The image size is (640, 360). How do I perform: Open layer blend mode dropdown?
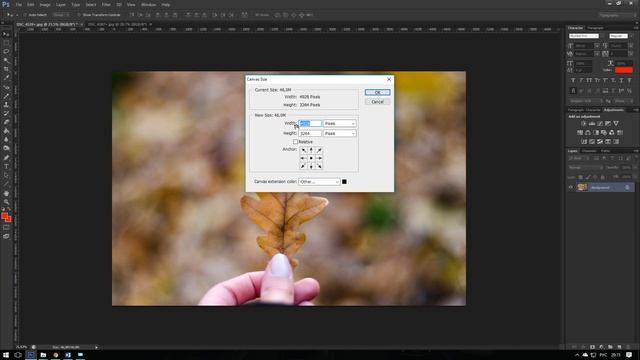click(586, 167)
